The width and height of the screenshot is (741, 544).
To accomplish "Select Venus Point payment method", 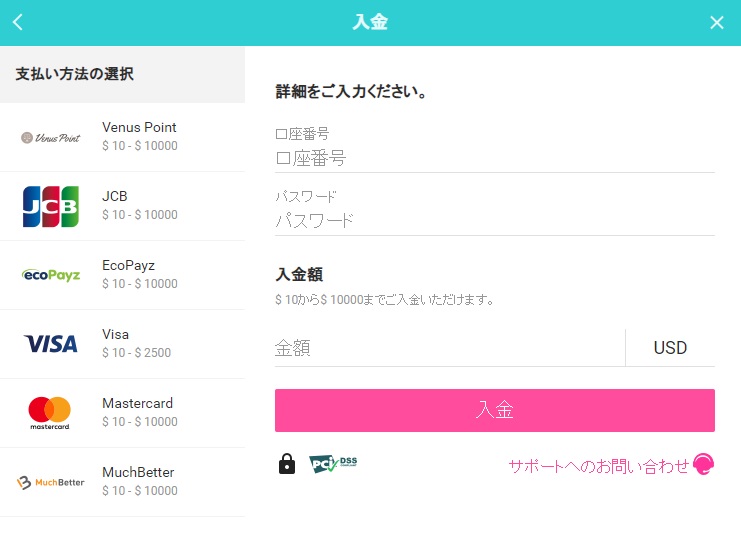I will pos(122,137).
